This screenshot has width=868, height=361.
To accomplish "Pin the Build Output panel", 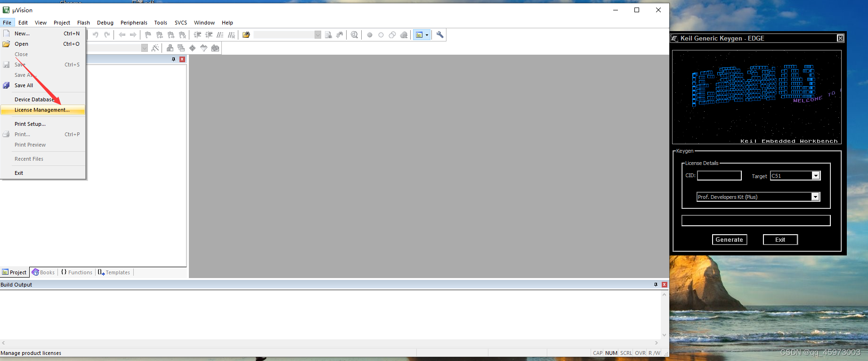I will [656, 285].
